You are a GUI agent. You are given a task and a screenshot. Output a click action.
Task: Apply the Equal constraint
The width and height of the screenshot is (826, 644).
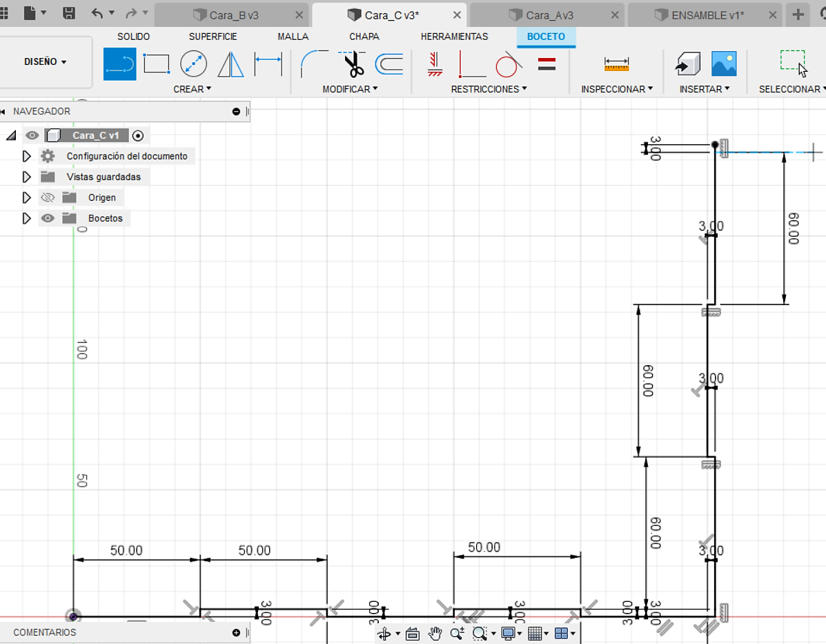[x=547, y=64]
